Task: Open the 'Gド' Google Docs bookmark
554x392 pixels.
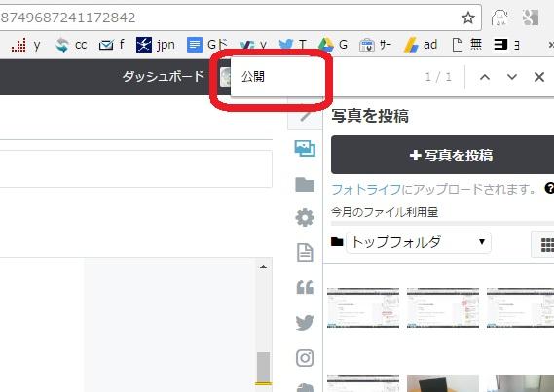Action: coord(207,45)
